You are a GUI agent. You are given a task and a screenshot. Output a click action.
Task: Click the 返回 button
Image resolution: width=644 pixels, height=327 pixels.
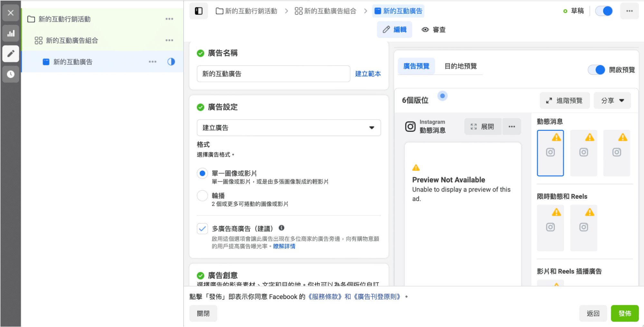593,313
